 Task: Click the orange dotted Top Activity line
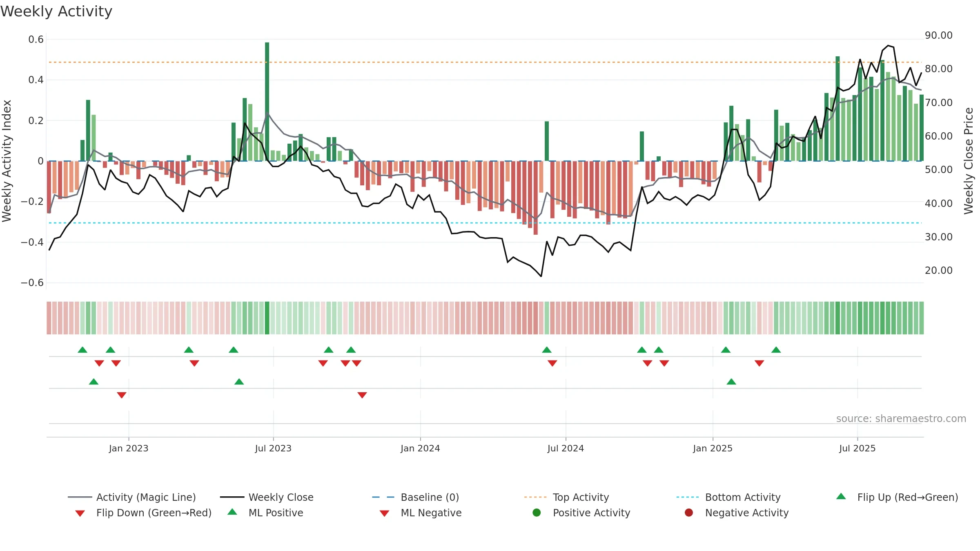tap(485, 62)
